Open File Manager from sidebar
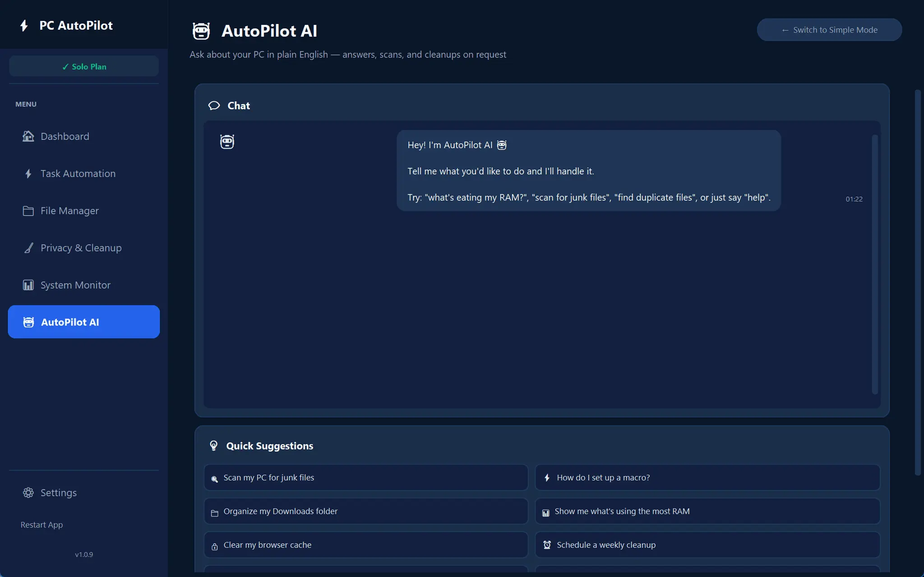The image size is (924, 577). point(84,211)
